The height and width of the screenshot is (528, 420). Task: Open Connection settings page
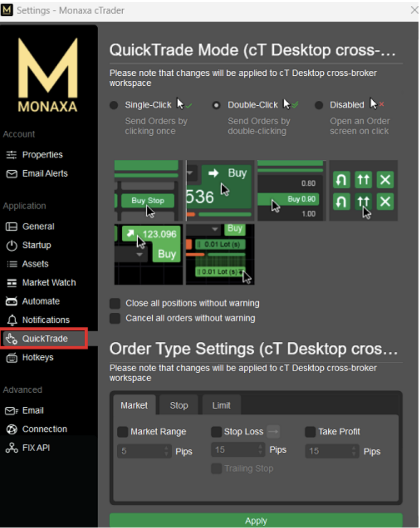pyautogui.click(x=45, y=429)
